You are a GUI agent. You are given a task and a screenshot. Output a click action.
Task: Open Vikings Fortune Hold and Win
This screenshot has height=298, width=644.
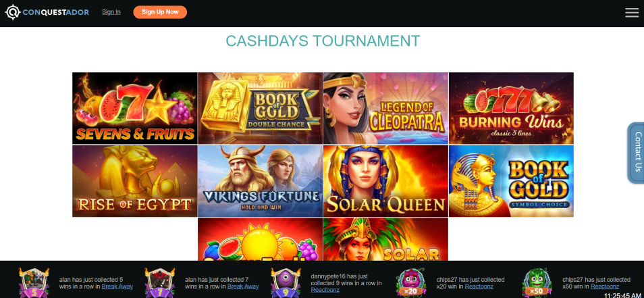click(260, 181)
